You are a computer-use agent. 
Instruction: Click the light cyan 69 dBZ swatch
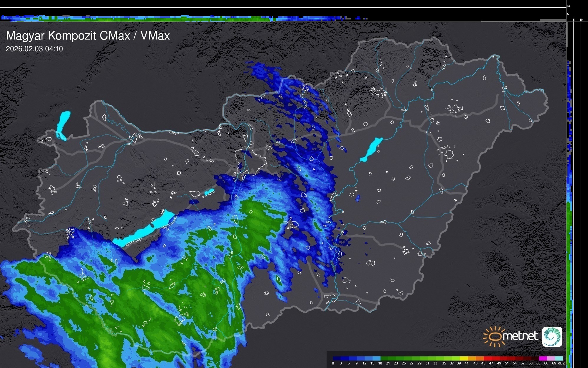(x=559, y=358)
